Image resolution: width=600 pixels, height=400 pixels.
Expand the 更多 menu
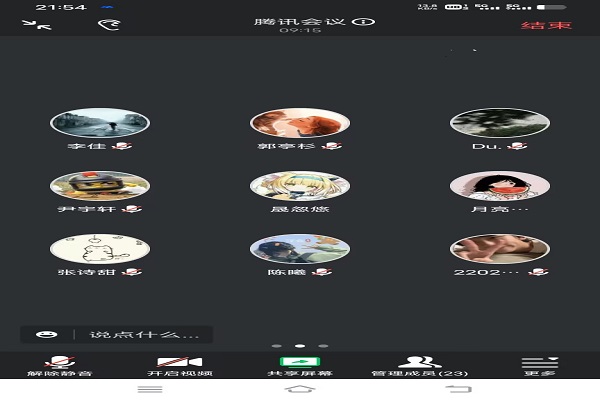[x=539, y=365]
